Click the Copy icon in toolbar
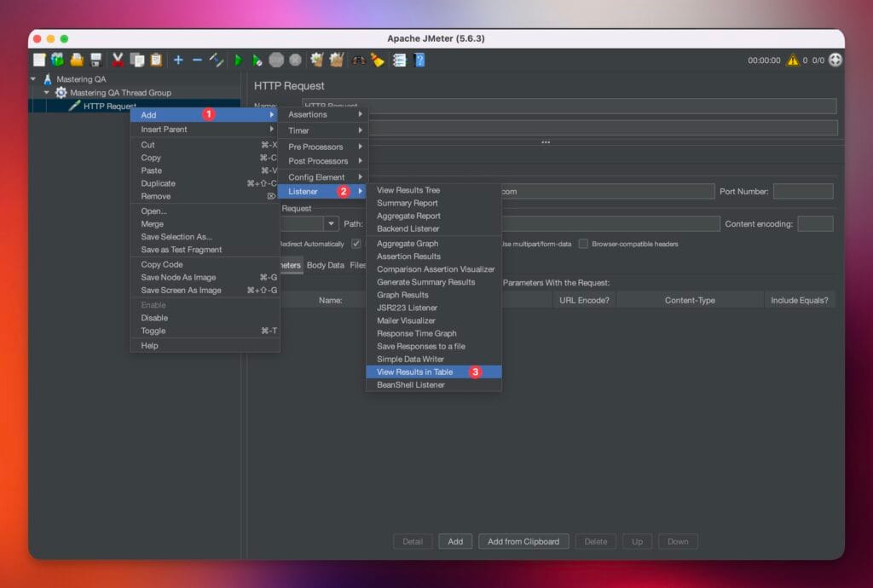This screenshot has width=873, height=588. click(137, 61)
